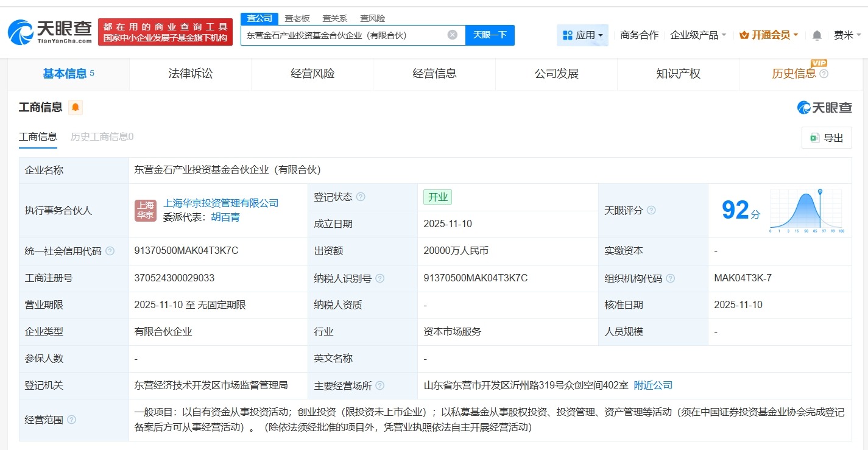Clear the search box using the × icon

click(452, 35)
